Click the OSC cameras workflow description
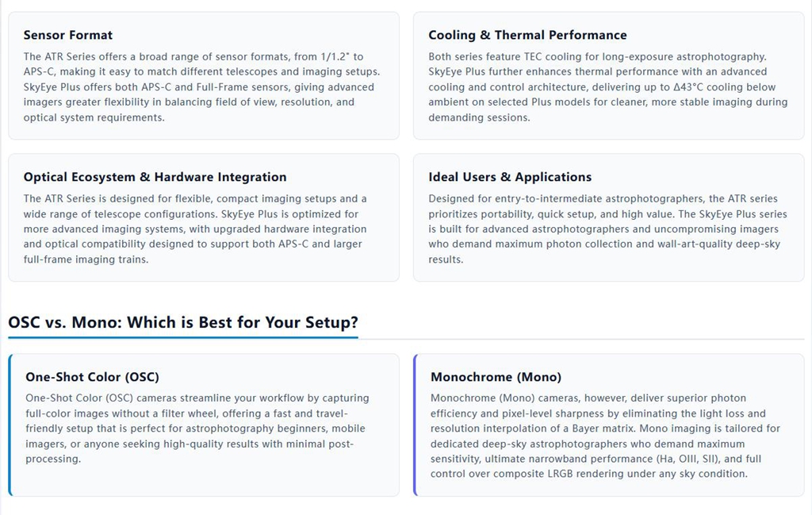Viewport: 812px width, 515px height. point(197,429)
